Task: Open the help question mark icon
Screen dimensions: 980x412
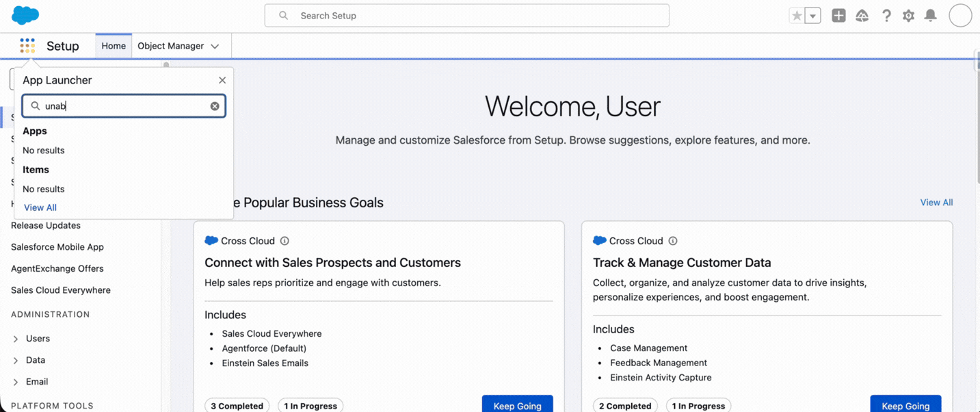Action: (x=886, y=16)
